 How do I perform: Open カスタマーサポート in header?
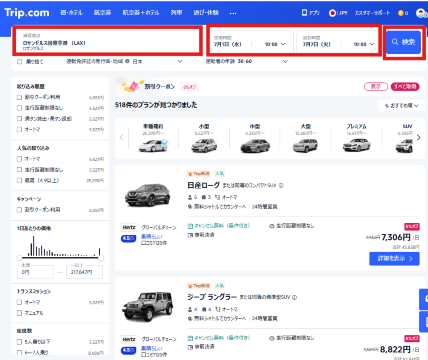372,13
